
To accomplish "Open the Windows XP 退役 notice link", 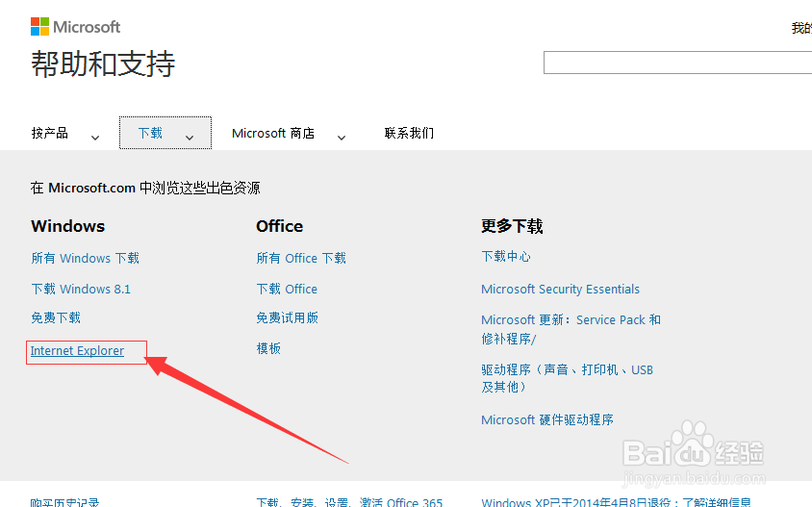I will pos(617,502).
